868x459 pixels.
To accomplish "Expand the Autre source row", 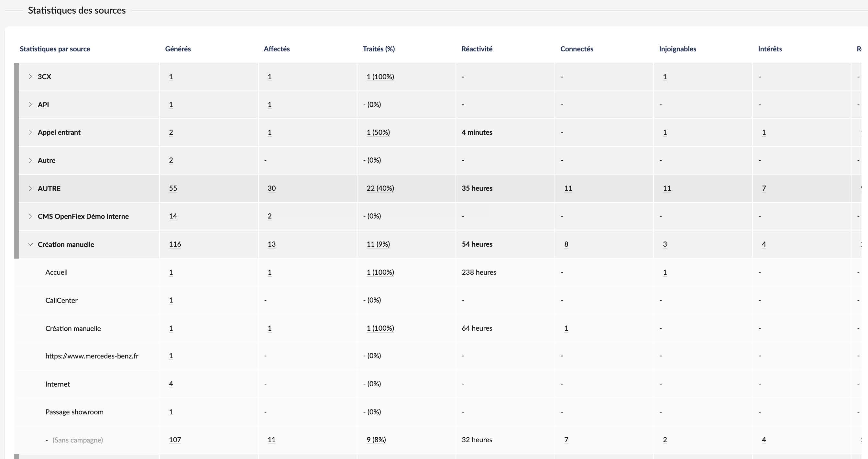I will pos(30,160).
